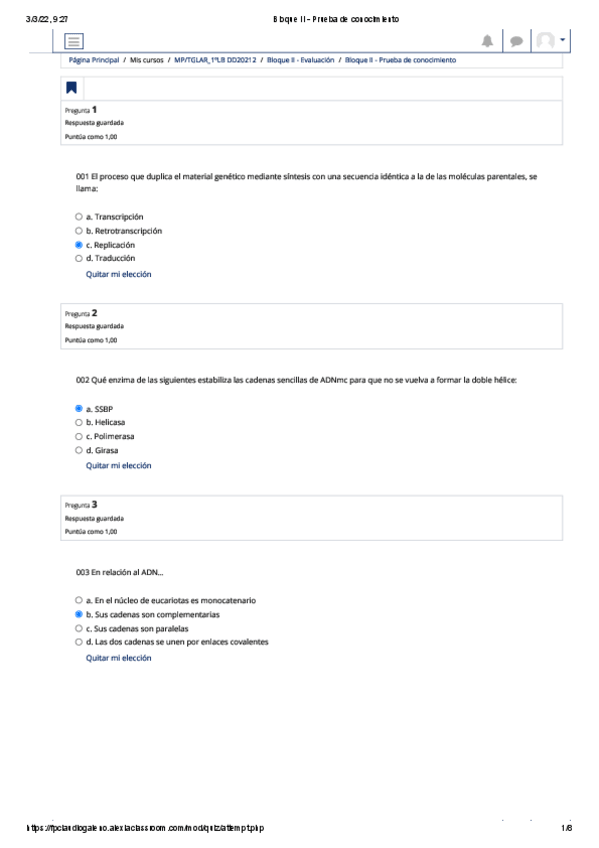Screen dimensions: 599x848
Task: Choose c. Polimerasa option
Action: coord(79,436)
